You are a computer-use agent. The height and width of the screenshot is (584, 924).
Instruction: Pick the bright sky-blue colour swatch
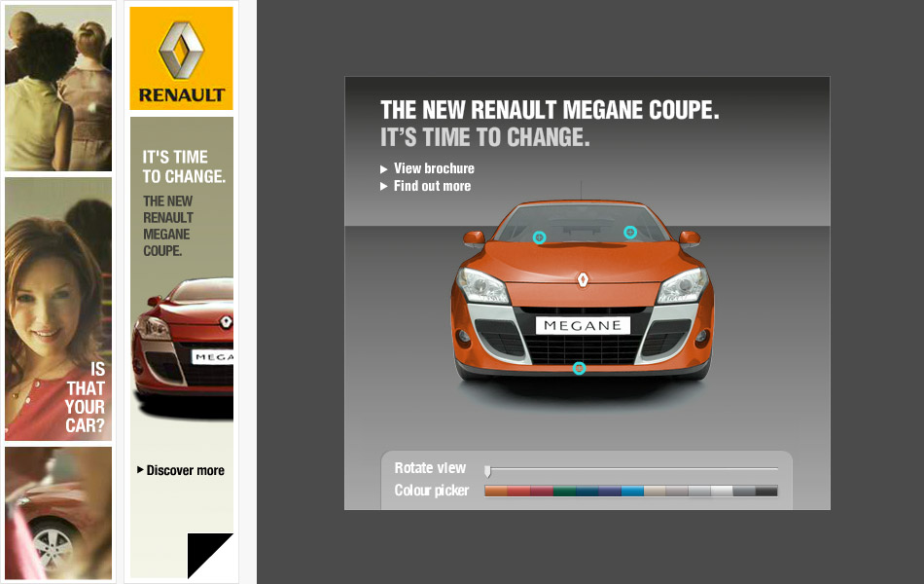631,491
